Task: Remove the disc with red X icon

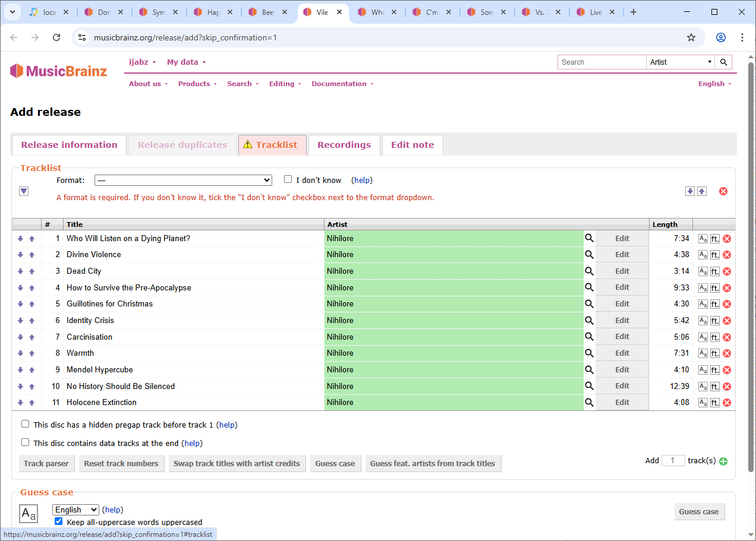Action: pos(723,191)
